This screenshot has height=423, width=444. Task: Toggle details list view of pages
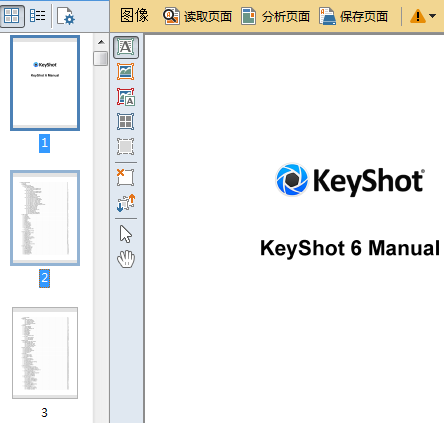(38, 15)
